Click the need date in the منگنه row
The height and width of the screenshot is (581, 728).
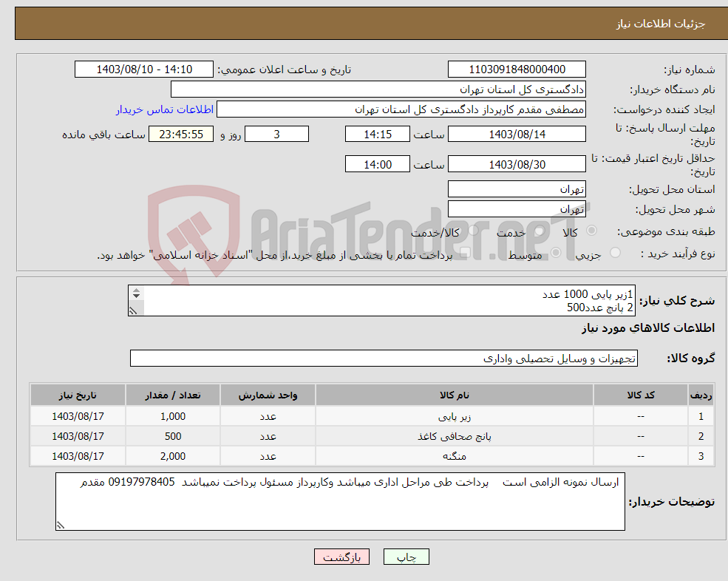[x=78, y=456]
